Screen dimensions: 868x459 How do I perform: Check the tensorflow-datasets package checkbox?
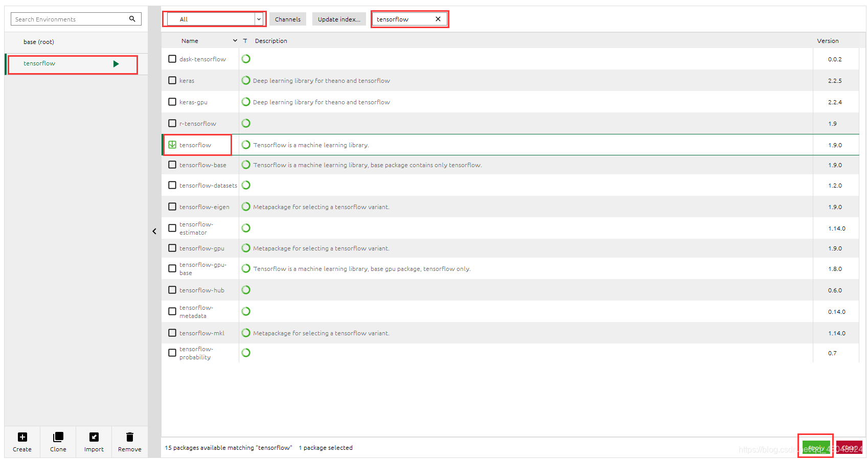click(x=172, y=185)
